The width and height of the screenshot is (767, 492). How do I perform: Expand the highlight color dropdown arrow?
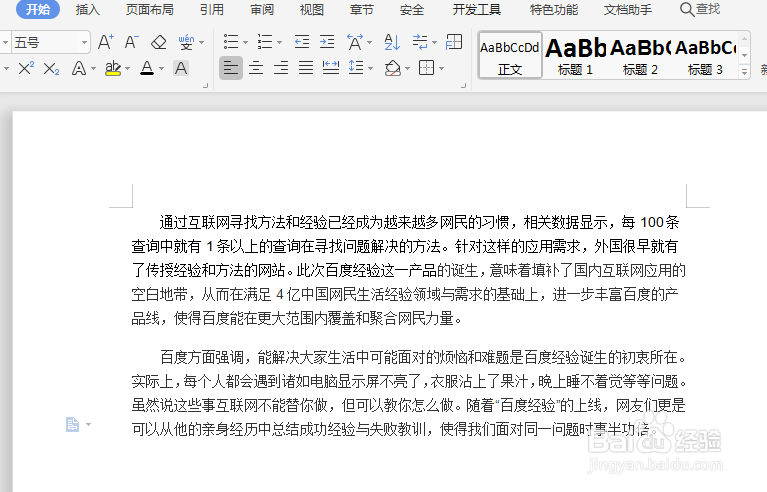[128, 68]
